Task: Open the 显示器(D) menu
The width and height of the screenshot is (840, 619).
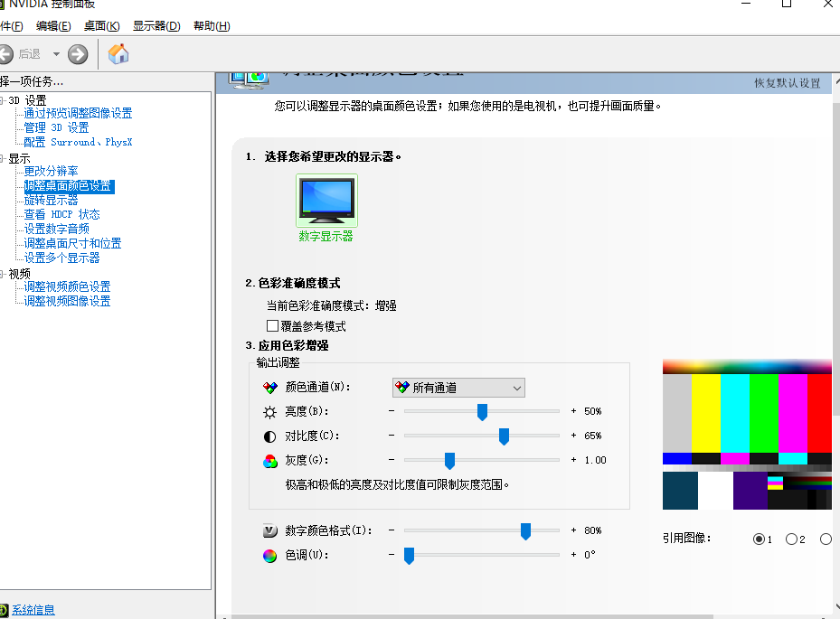Action: tap(156, 26)
